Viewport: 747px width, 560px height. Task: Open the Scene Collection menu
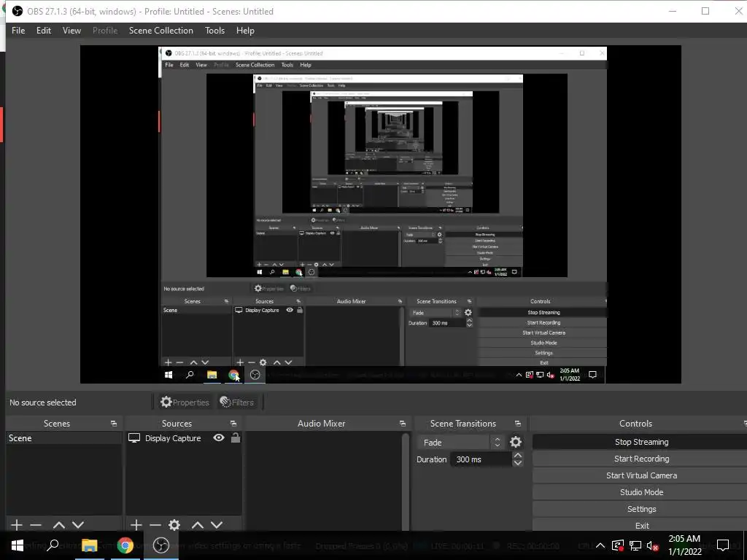click(x=161, y=31)
